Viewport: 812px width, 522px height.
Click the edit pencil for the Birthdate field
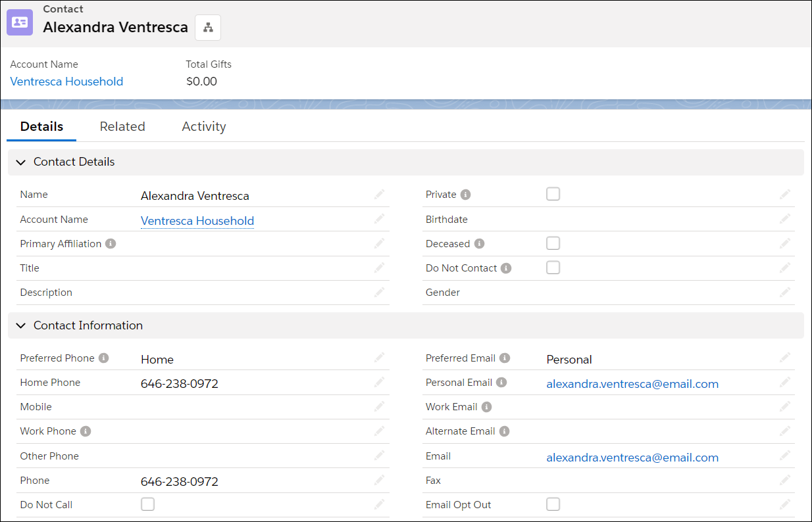[784, 219]
